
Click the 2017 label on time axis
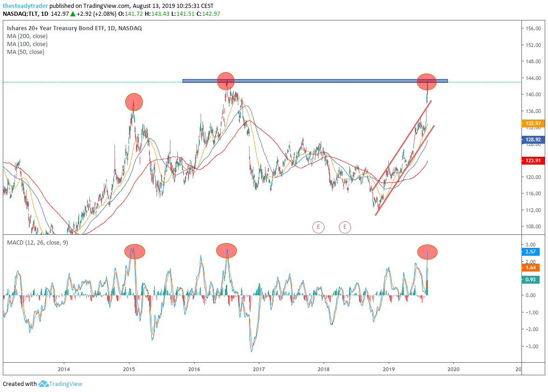click(x=258, y=369)
